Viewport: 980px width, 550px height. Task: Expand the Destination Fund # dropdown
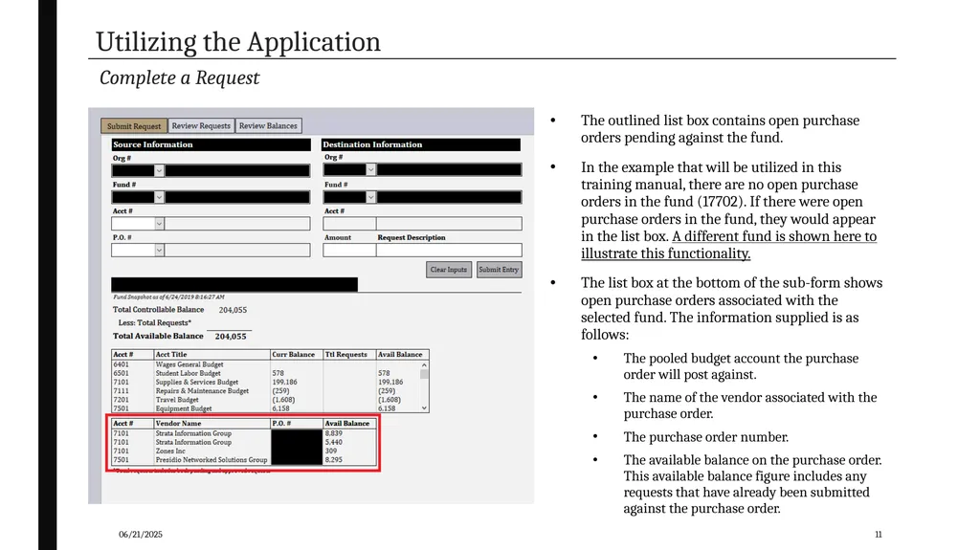pyautogui.click(x=370, y=197)
